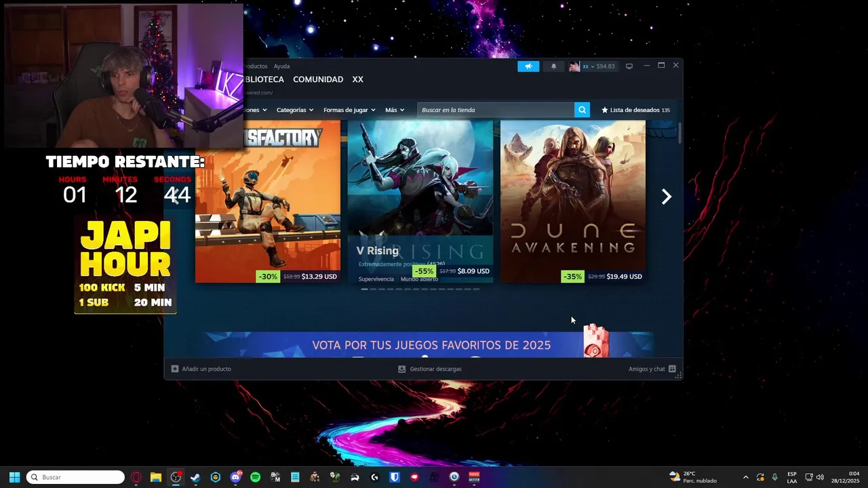Open the XX profile tab
868x488 pixels.
(x=358, y=79)
